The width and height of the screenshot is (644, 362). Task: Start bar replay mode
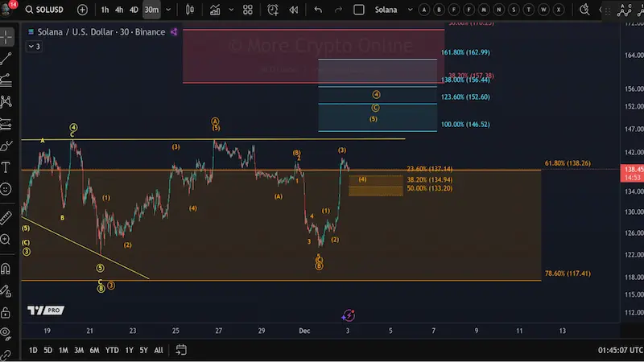click(295, 10)
